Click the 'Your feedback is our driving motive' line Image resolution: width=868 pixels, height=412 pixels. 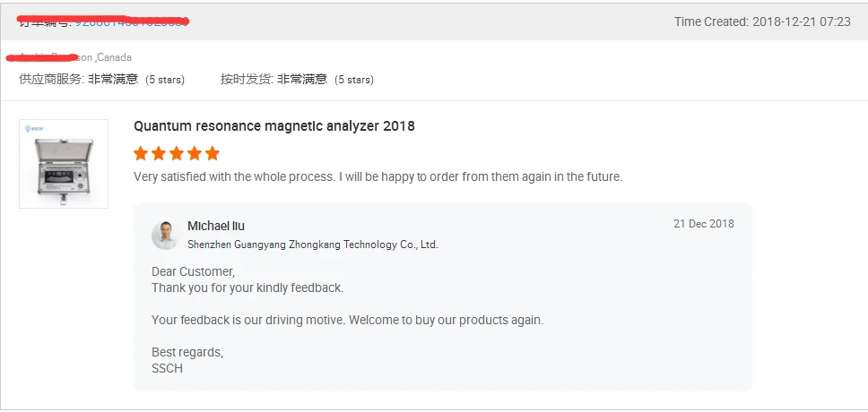point(347,320)
